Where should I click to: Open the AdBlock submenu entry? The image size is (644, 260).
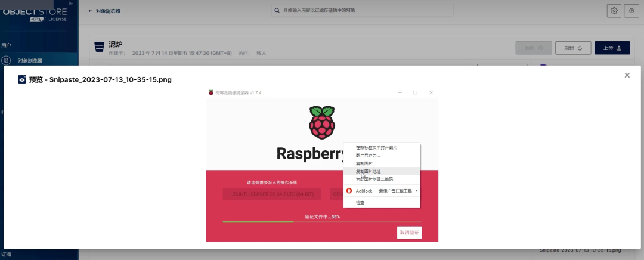[x=382, y=191]
